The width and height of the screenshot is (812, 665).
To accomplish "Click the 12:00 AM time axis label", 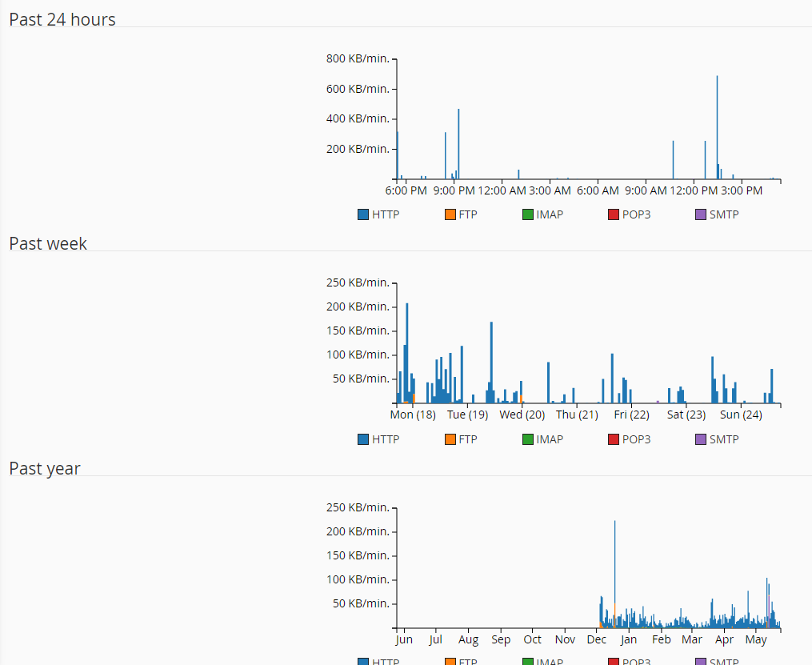I will (x=502, y=190).
